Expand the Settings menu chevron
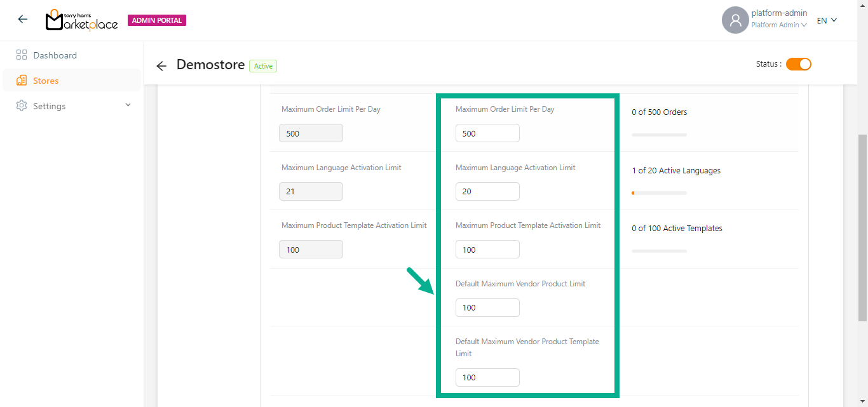The height and width of the screenshot is (407, 868). pos(128,105)
